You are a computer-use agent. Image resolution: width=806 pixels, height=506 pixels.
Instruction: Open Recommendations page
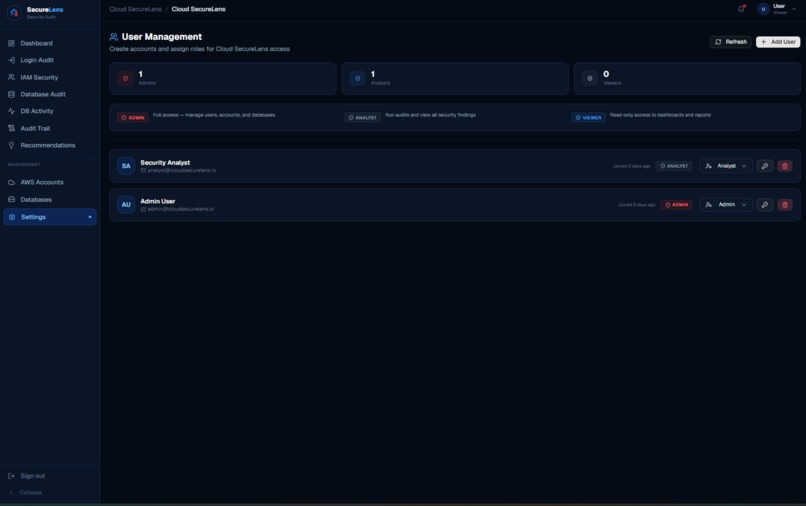[x=48, y=145]
